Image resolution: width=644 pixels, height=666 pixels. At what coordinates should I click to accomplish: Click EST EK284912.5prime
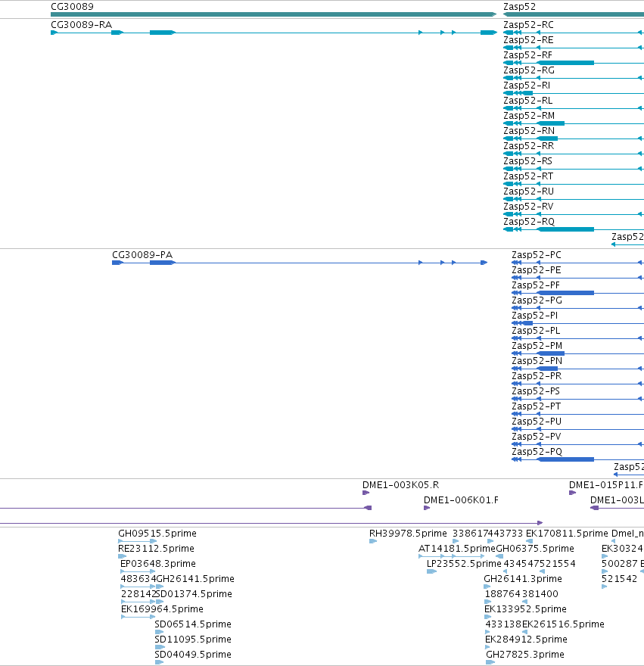[x=527, y=640]
